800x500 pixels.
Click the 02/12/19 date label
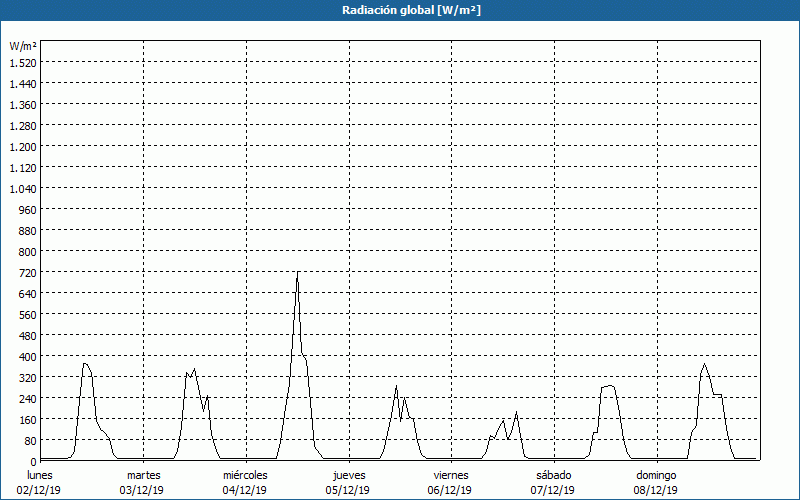click(39, 490)
